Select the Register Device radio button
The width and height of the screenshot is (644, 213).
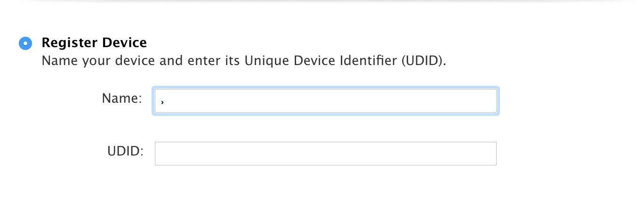(25, 43)
